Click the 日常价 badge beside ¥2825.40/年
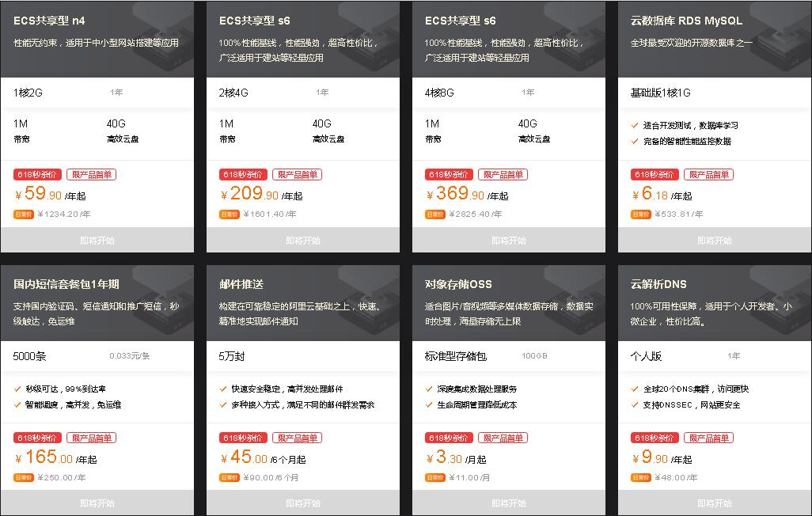This screenshot has width=812, height=516. (435, 214)
